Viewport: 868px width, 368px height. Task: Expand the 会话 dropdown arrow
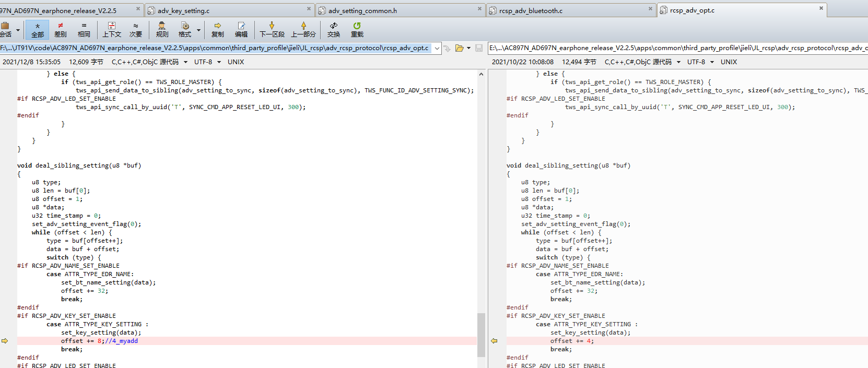[x=18, y=30]
